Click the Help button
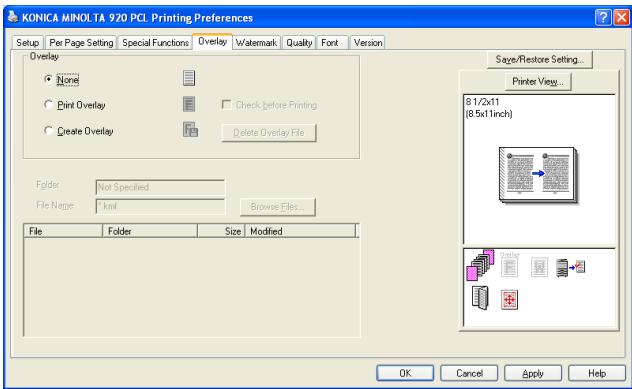The image size is (632, 389). 597,373
